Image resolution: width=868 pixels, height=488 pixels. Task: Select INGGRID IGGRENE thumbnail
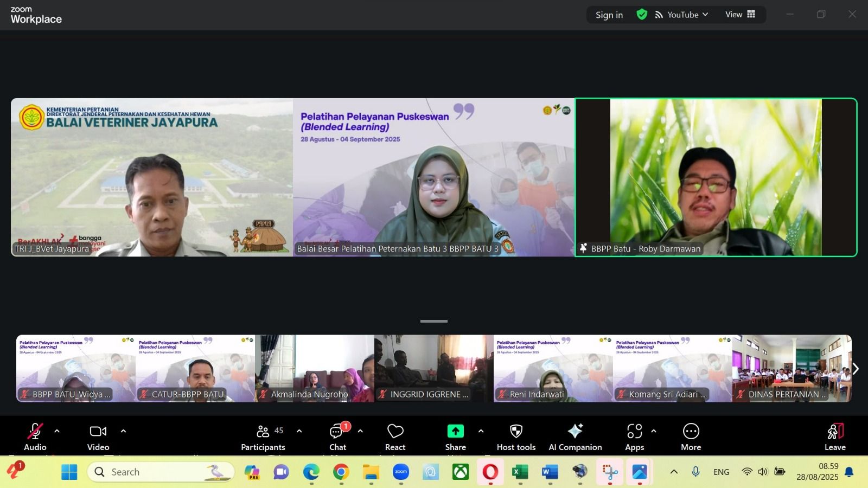pyautogui.click(x=434, y=368)
